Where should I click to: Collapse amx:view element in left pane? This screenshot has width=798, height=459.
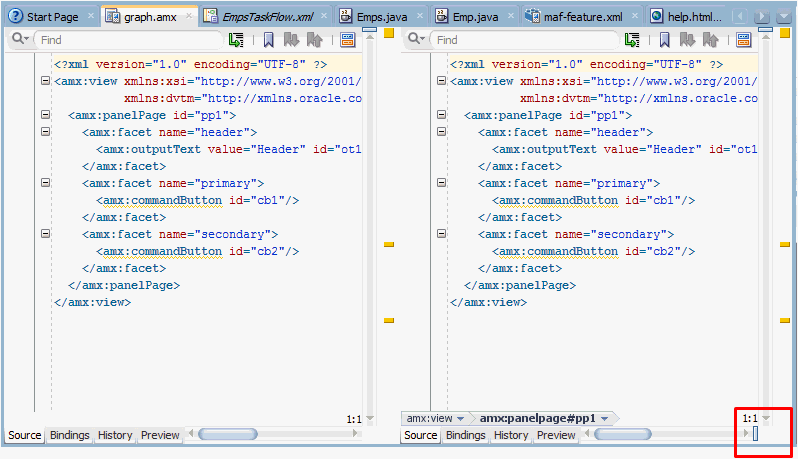point(45,81)
